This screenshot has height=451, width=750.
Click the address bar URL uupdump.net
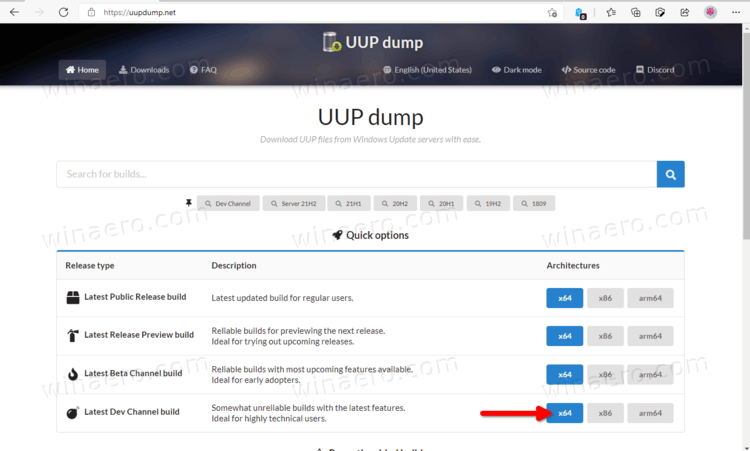[x=140, y=12]
